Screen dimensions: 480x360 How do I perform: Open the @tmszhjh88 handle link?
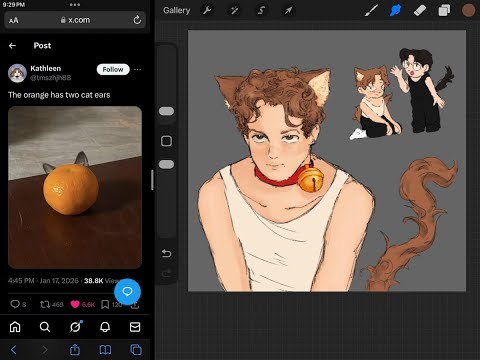pyautogui.click(x=51, y=78)
